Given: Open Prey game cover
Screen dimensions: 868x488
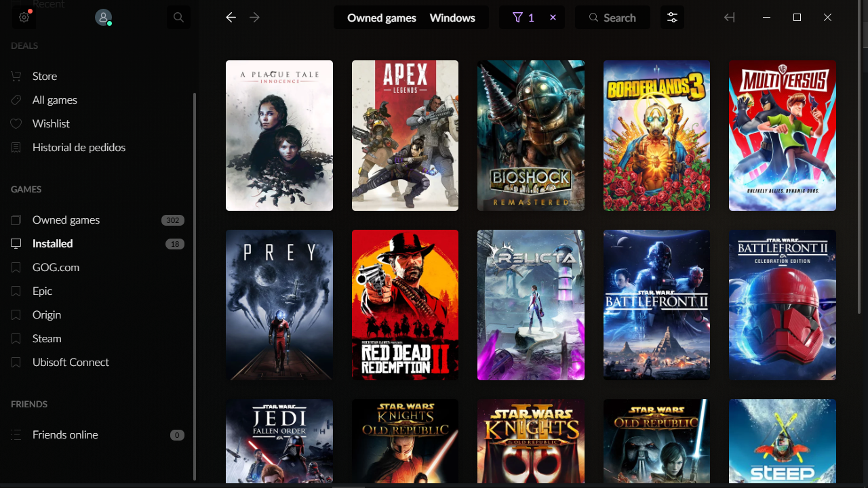Looking at the screenshot, I should click(x=279, y=305).
